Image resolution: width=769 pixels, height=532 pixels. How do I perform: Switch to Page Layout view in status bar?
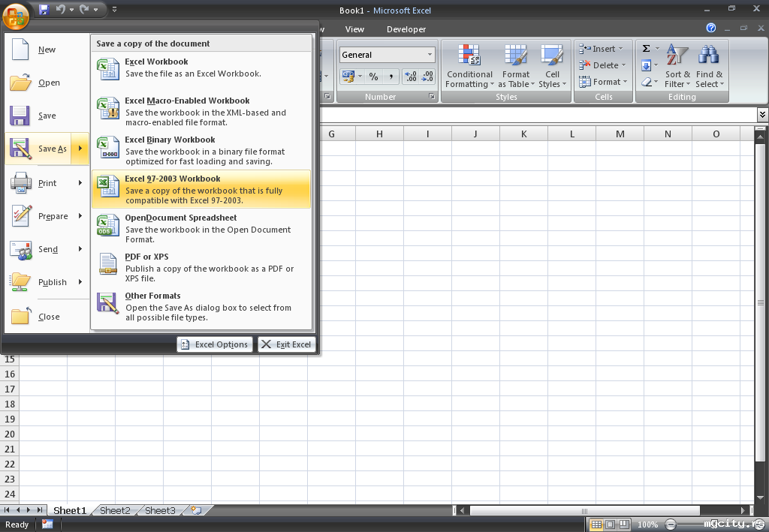click(610, 524)
